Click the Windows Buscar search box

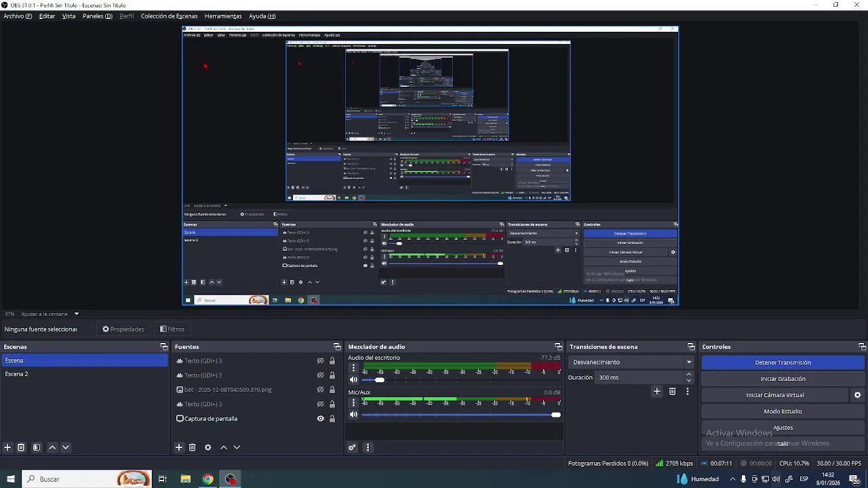pyautogui.click(x=86, y=479)
